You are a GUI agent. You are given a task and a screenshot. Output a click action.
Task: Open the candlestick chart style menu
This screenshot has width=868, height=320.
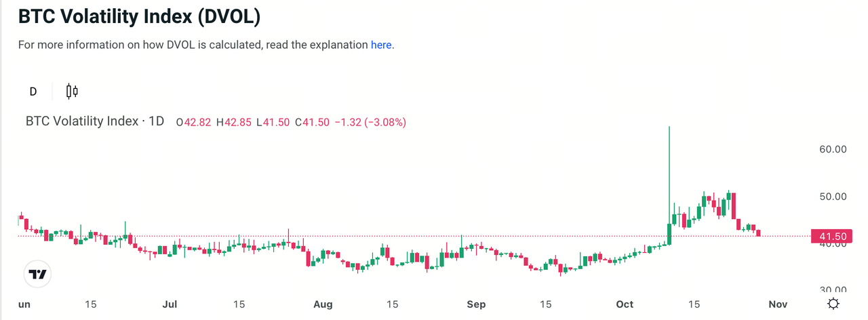click(x=73, y=91)
